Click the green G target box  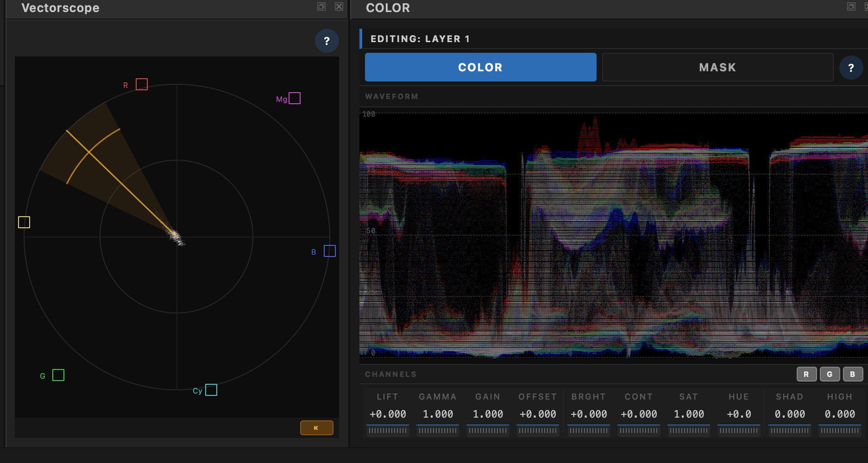pyautogui.click(x=58, y=375)
